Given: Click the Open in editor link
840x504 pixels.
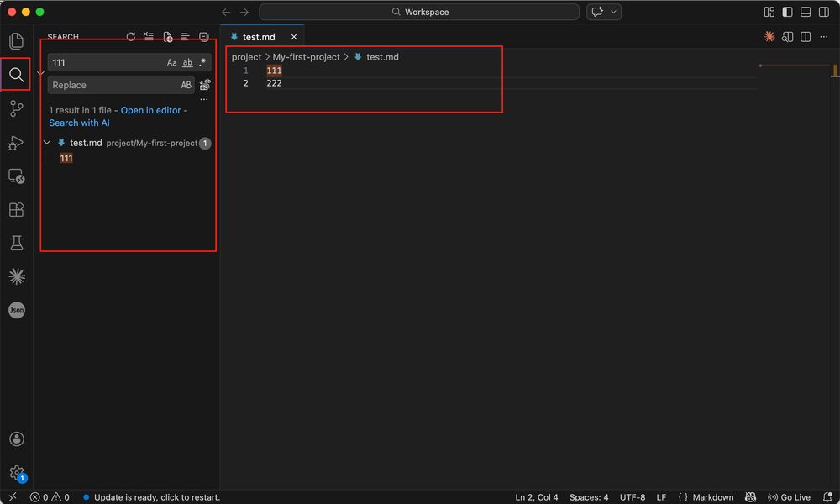Looking at the screenshot, I should [150, 111].
